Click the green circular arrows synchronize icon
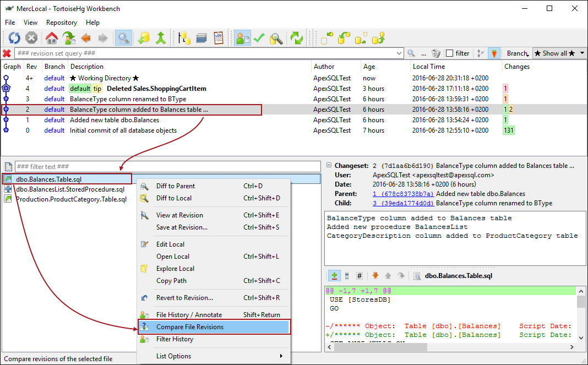 pyautogui.click(x=297, y=38)
